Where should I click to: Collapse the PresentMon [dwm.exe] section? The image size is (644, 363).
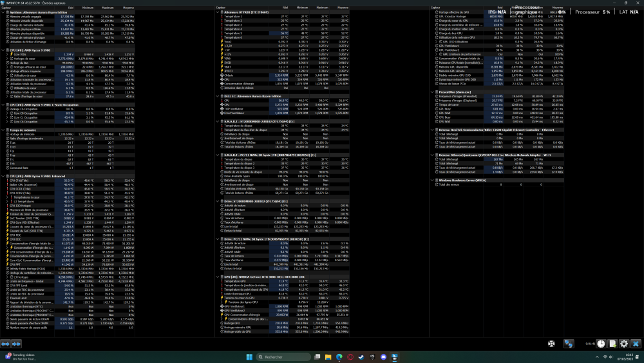pos(432,92)
